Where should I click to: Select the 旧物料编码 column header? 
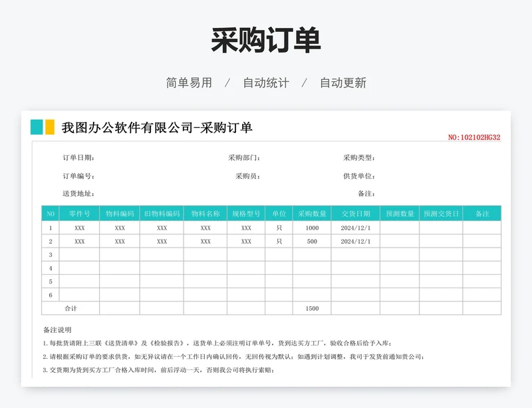[162, 214]
